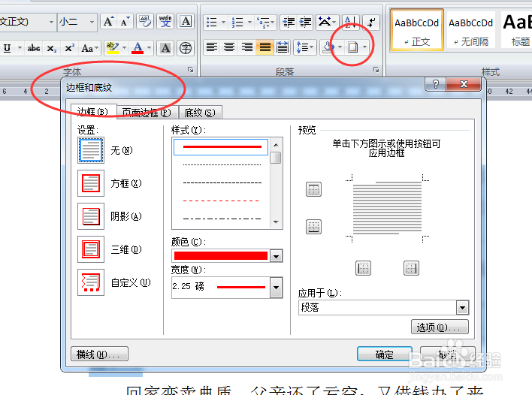Open the Borders dropdown arrow
The image size is (532, 395).
pyautogui.click(x=364, y=47)
